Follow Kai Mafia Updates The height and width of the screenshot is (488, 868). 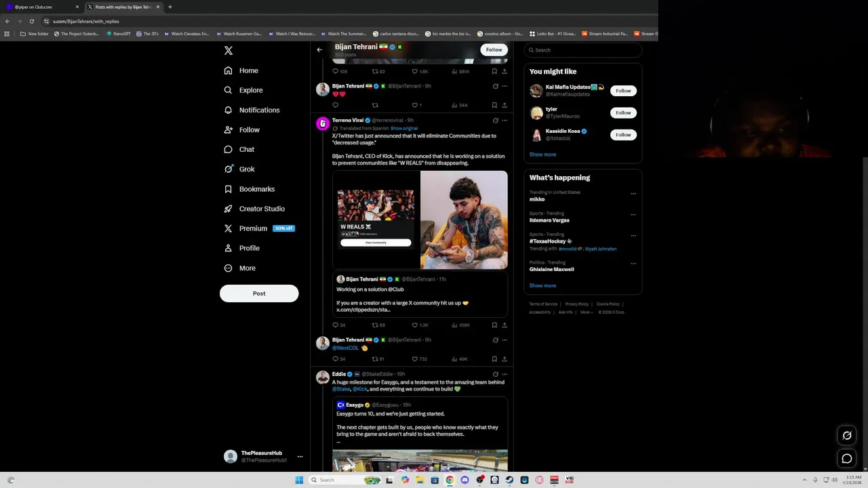tap(623, 91)
